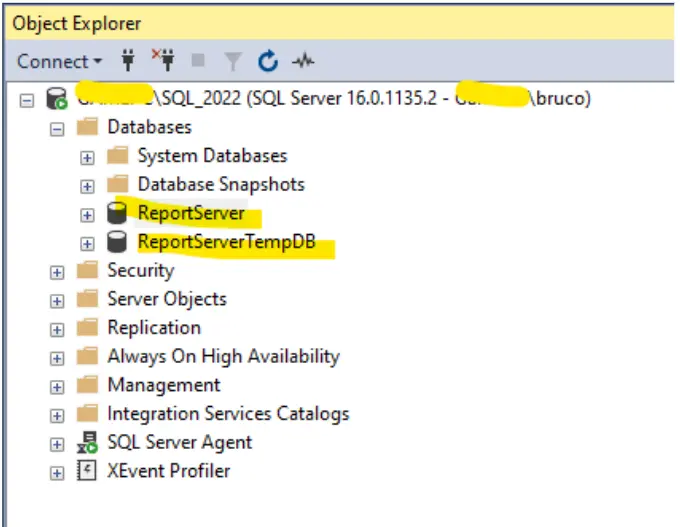Screen dimensions: 680x527
Task: Select the ReportServerTempDB database name
Action: pyautogui.click(x=226, y=242)
